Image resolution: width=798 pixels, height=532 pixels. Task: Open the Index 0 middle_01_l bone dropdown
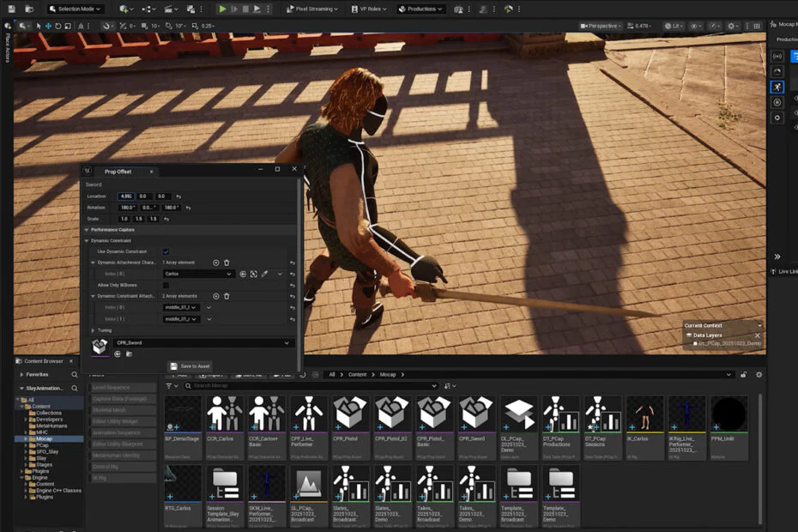pyautogui.click(x=181, y=307)
